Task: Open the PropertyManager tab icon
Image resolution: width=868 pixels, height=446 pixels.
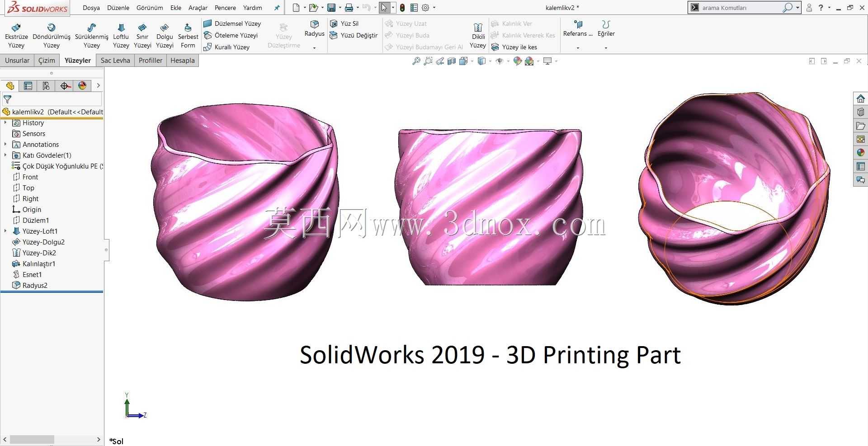Action: point(28,86)
